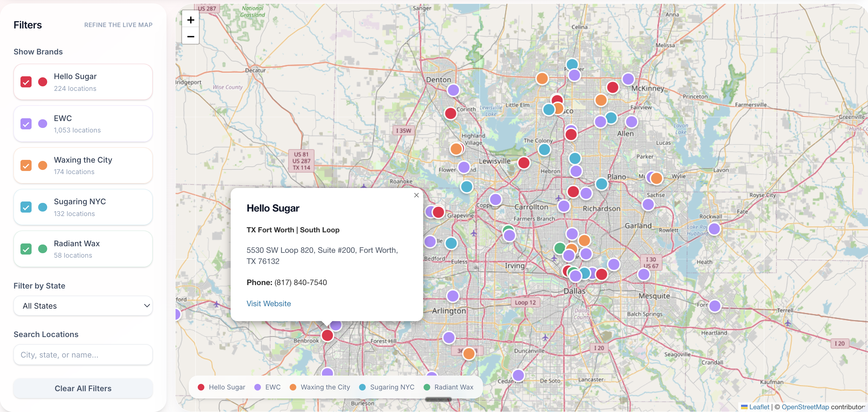
Task: Zoom in on the map with plus button
Action: (190, 20)
